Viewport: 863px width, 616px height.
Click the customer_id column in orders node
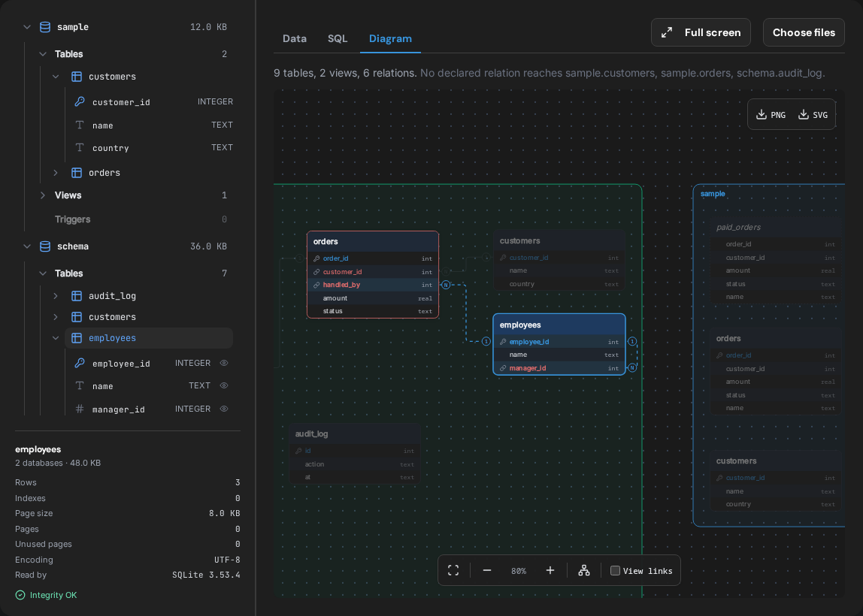(373, 272)
